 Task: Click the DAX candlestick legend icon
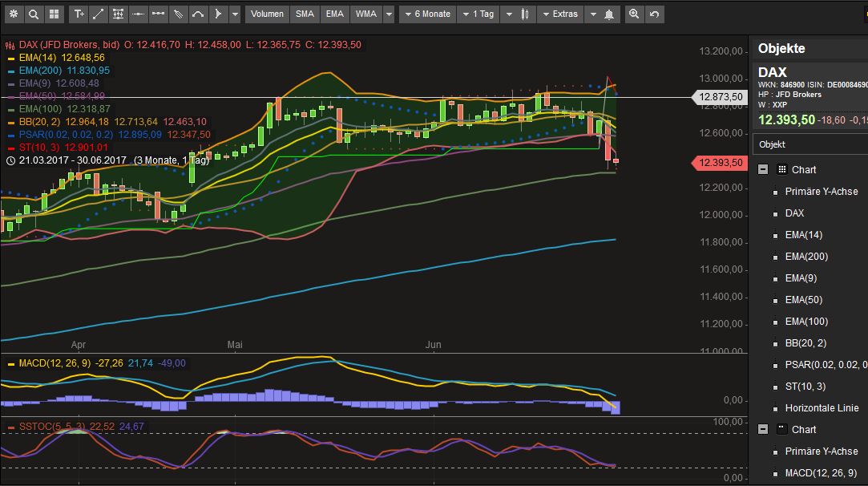click(x=10, y=46)
